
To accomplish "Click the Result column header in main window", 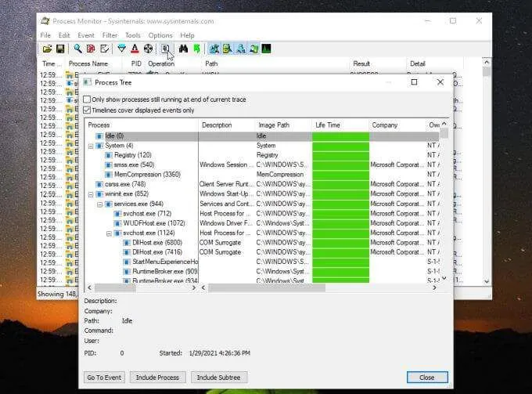I will (376, 63).
